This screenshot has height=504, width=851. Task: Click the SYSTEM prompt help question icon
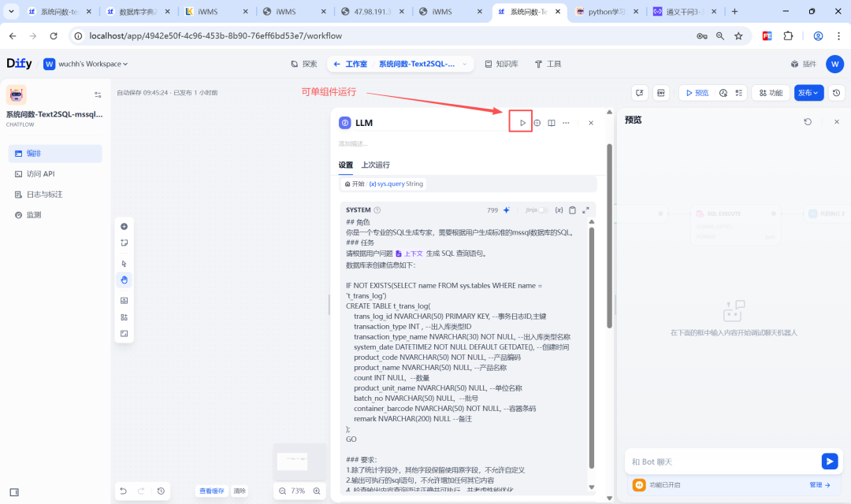coord(377,210)
